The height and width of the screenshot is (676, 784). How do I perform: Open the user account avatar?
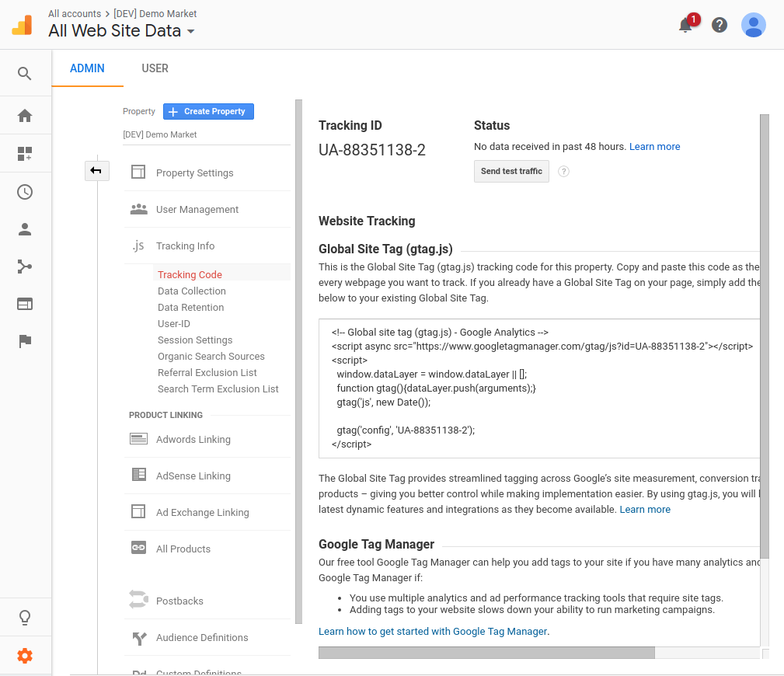pos(753,25)
